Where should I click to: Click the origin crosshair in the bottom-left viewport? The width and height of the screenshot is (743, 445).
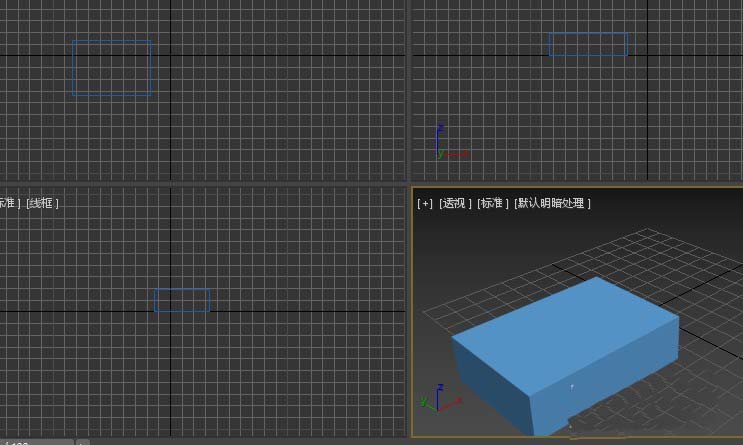click(x=171, y=311)
